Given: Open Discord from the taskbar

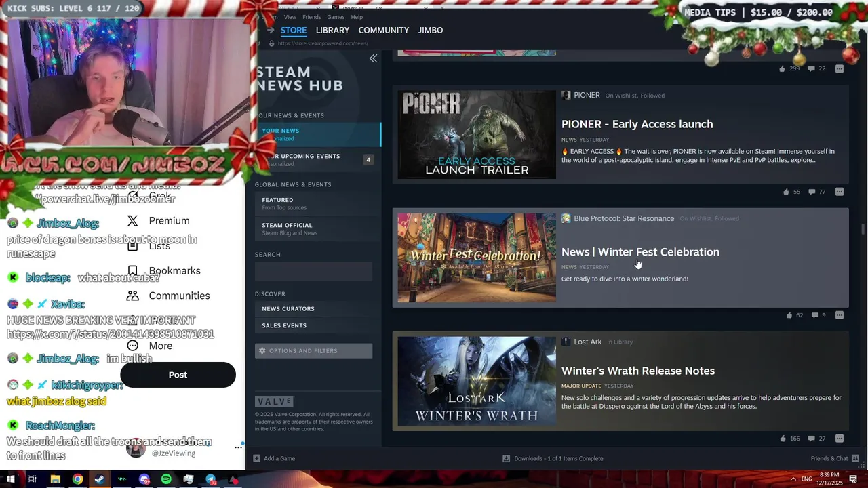Looking at the screenshot, I should (x=144, y=479).
